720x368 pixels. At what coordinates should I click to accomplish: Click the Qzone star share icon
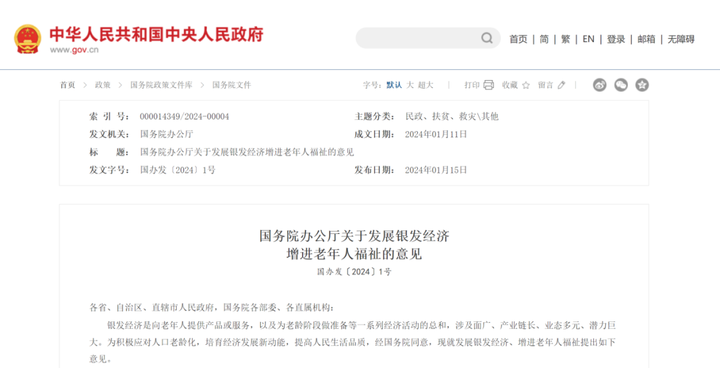642,85
